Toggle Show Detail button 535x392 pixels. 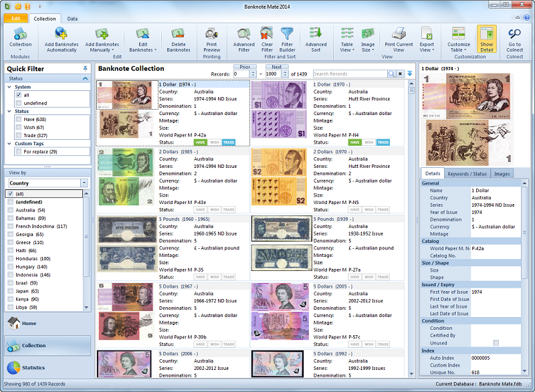(487, 39)
